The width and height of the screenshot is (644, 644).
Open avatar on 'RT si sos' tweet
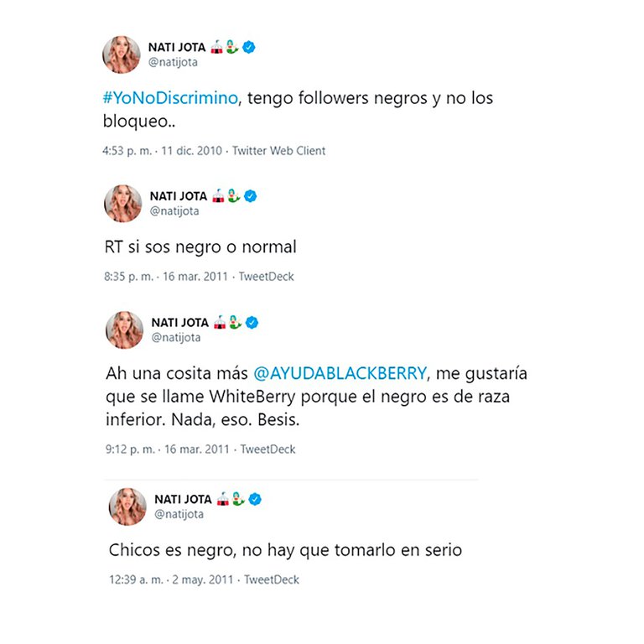coord(123,204)
